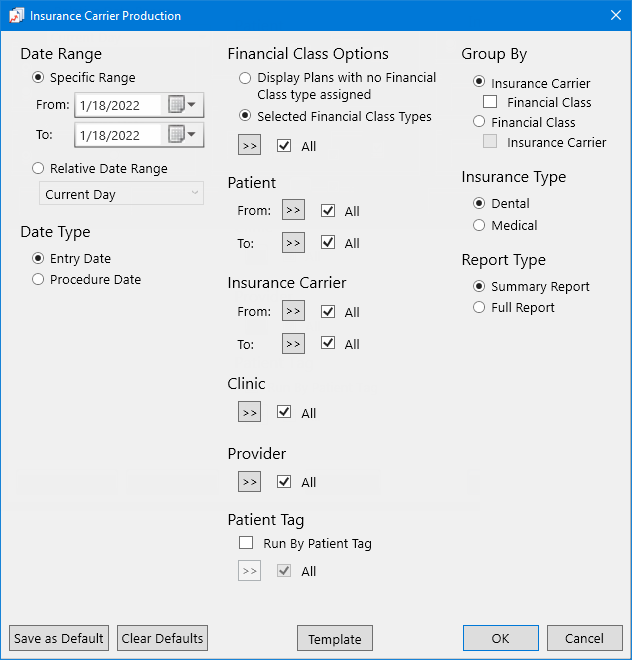Toggle Provider All checkbox
This screenshot has width=632, height=660.
284,482
